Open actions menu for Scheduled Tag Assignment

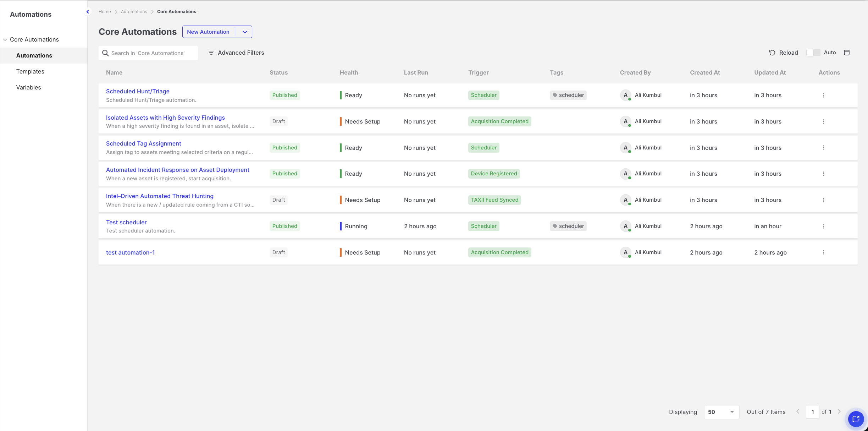coord(824,148)
